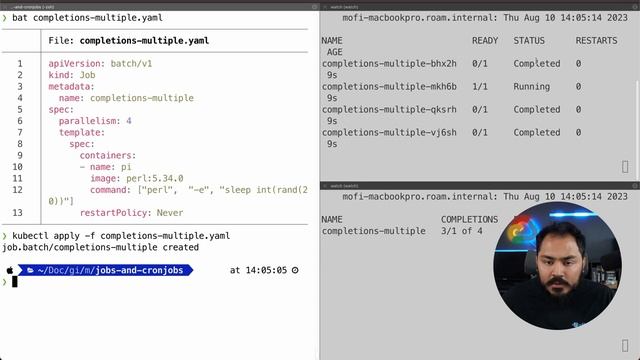Click the block cursor at the prompt
The width and height of the screenshot is (640, 360).
15,282
